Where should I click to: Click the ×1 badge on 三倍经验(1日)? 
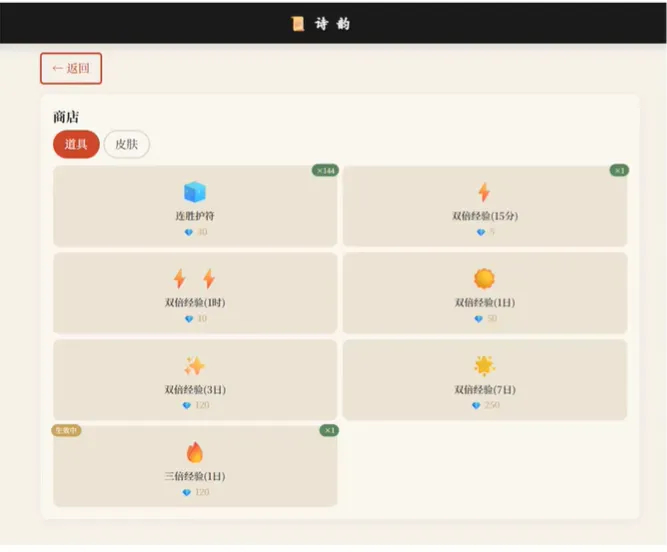tap(329, 430)
